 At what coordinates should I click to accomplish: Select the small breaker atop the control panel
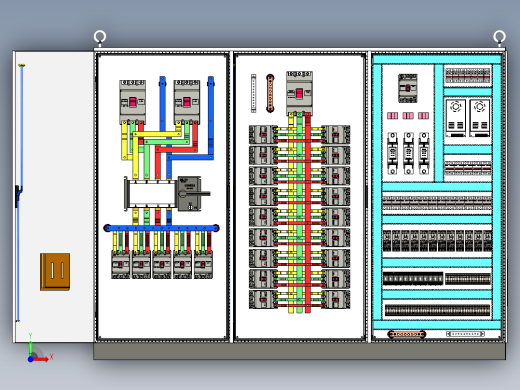(x=408, y=88)
